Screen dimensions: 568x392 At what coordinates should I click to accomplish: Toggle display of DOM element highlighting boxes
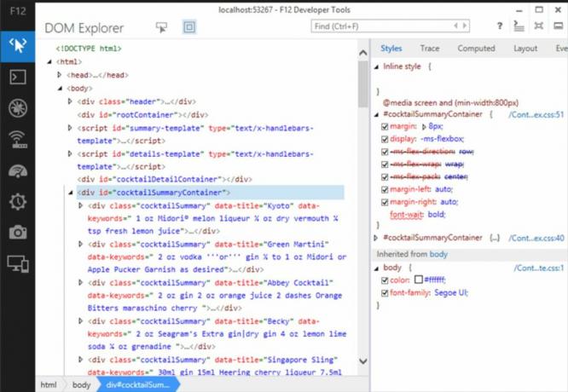point(189,27)
